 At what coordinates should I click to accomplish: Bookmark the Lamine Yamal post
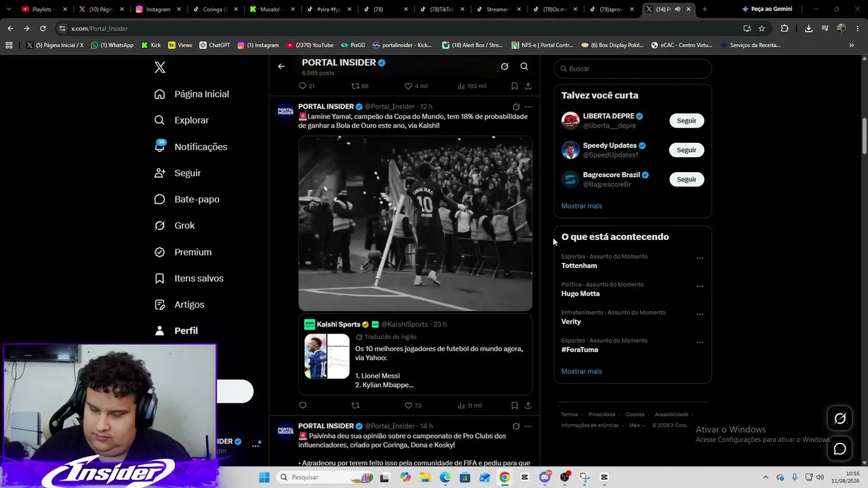coord(515,405)
